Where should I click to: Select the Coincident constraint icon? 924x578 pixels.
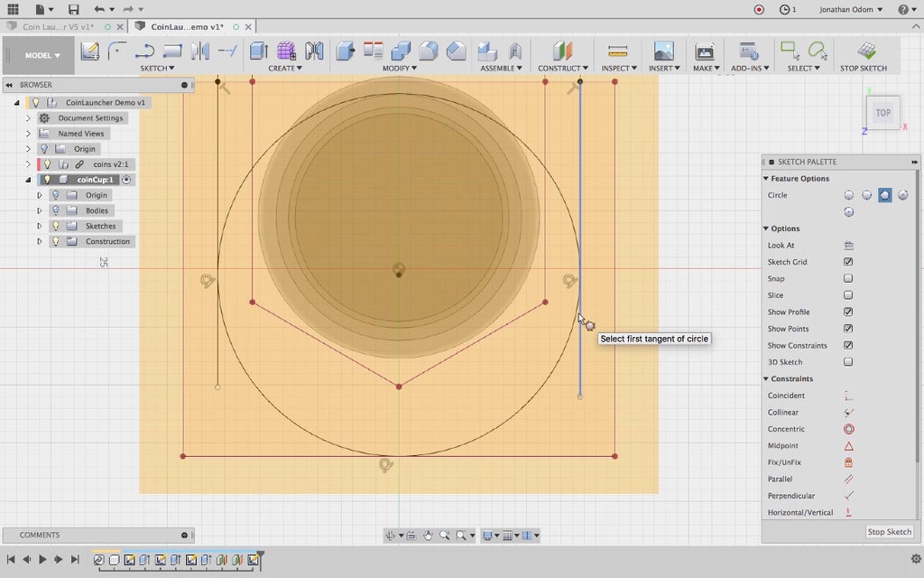coord(848,396)
